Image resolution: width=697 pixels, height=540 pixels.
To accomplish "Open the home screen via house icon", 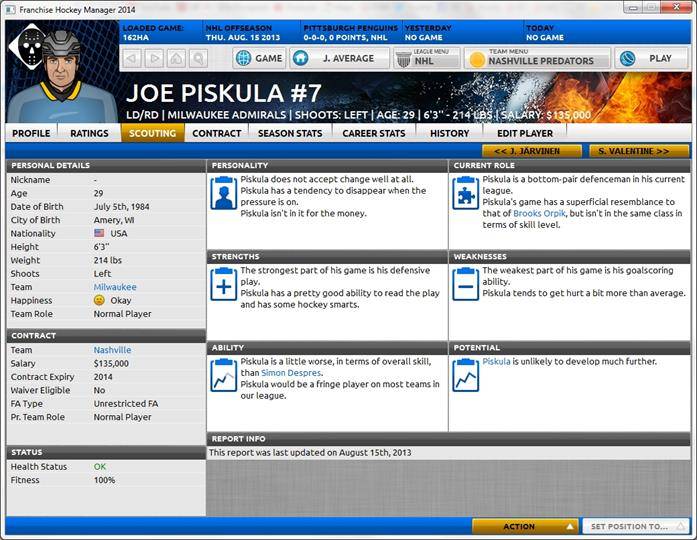I will click(176, 58).
